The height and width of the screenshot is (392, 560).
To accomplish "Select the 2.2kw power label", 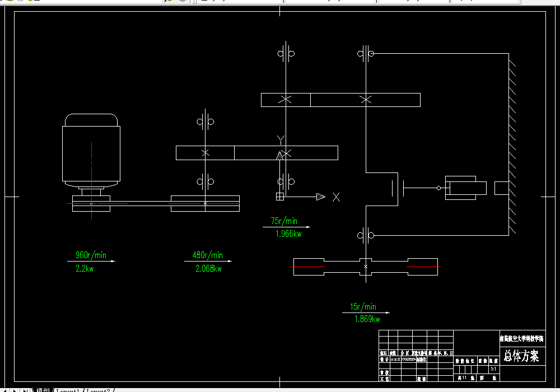I will click(x=85, y=268).
